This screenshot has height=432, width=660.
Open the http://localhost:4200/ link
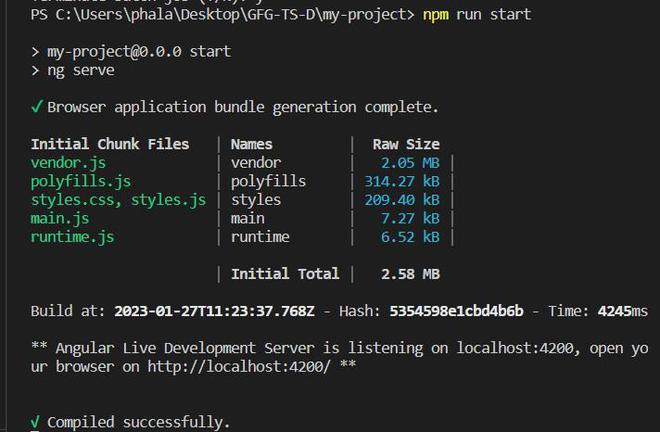239,366
